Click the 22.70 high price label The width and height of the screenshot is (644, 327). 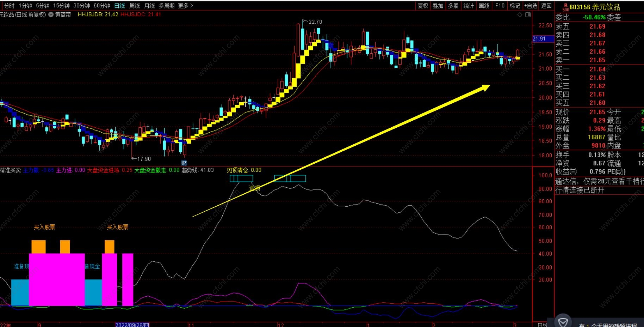pos(315,22)
